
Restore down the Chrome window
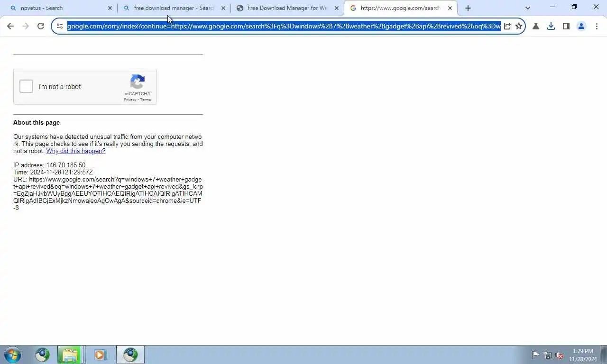pyautogui.click(x=574, y=7)
